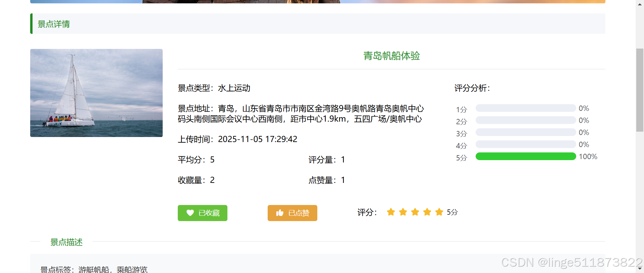The width and height of the screenshot is (644, 273).
Task: Click the 景点描述 section heading
Action: (x=66, y=242)
